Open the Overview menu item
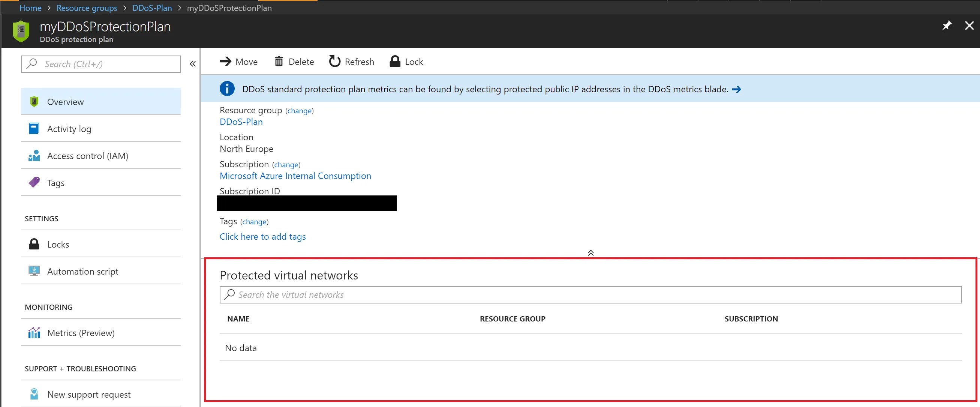980x407 pixels. coord(101,101)
